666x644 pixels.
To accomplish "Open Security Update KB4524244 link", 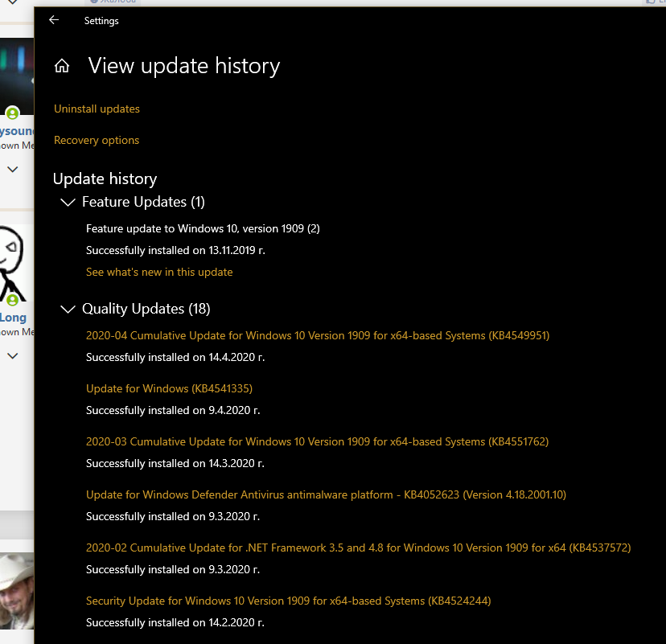I will 289,601.
